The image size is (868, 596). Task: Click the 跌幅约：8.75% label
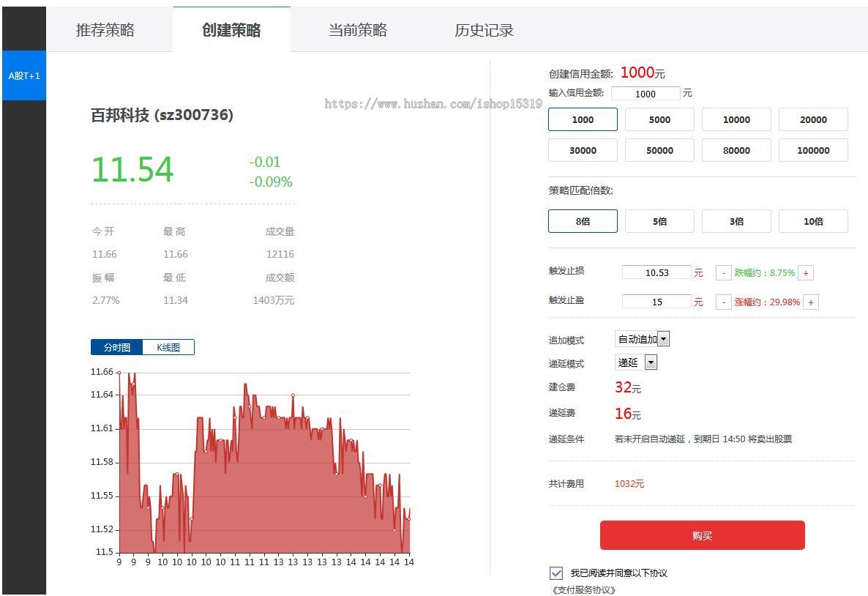pyautogui.click(x=765, y=272)
